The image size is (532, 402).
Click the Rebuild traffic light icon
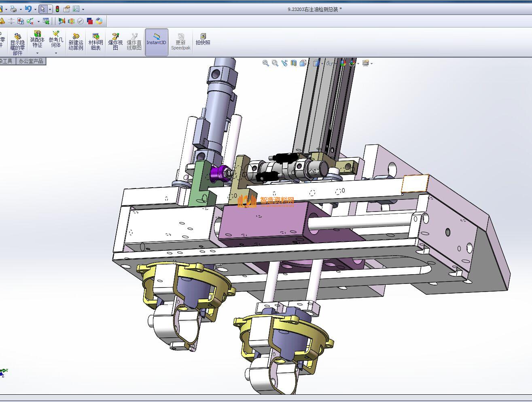(x=57, y=9)
